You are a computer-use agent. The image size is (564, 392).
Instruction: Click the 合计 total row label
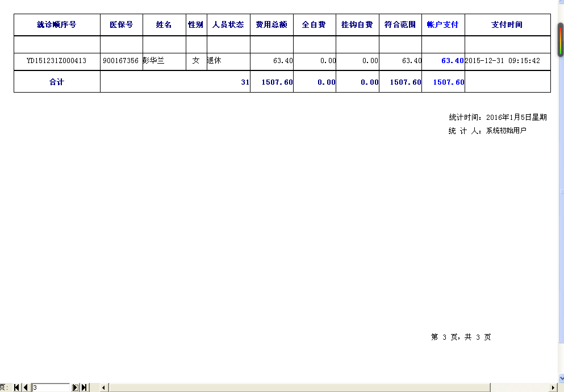click(57, 82)
